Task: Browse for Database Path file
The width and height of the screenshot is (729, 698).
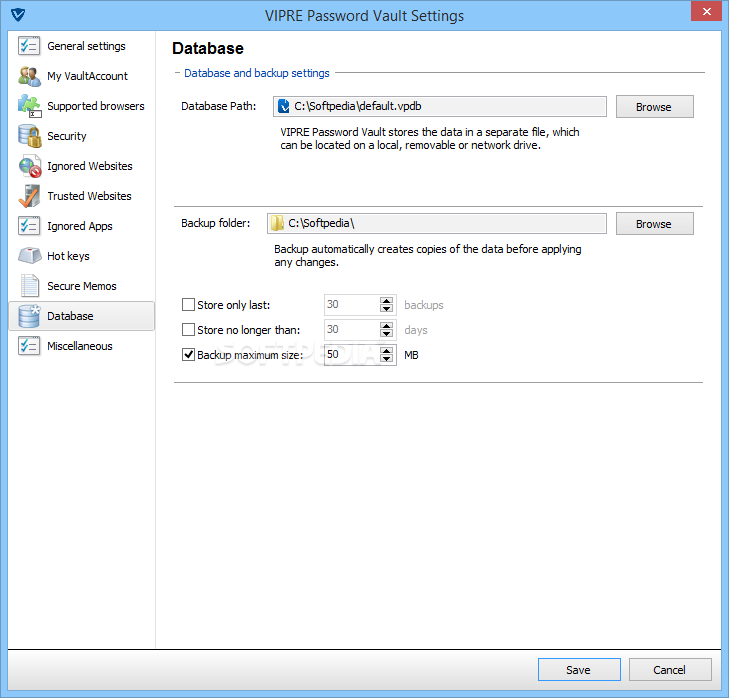Action: pos(655,107)
